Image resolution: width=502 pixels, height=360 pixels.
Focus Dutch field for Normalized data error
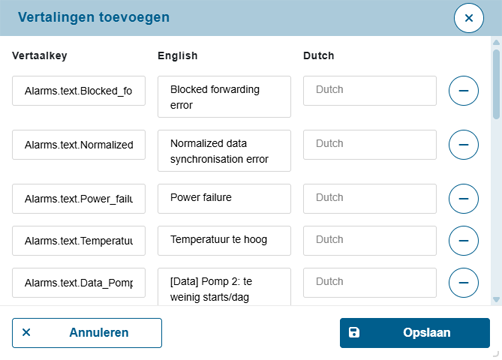(x=370, y=145)
